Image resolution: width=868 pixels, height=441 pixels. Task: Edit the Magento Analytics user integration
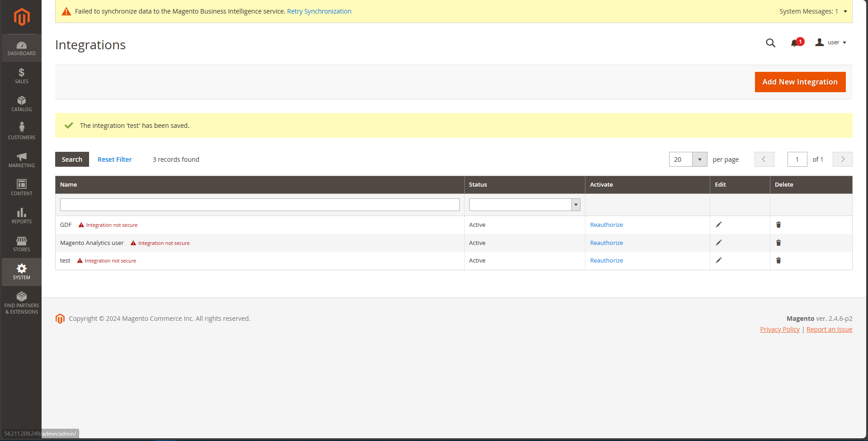[x=719, y=243]
